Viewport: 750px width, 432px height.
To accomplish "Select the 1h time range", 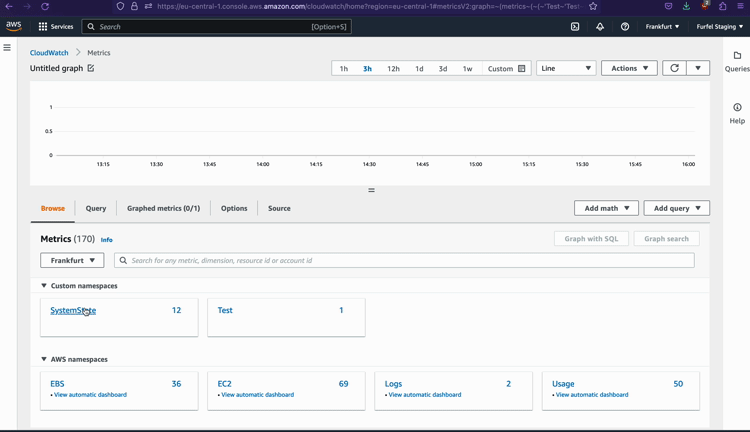I will 343,68.
